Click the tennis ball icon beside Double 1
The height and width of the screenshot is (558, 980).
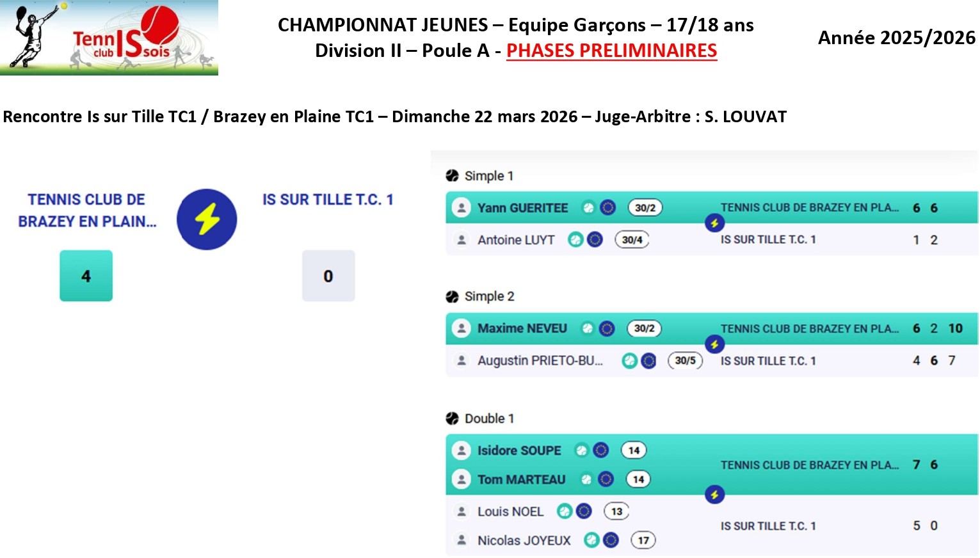coord(452,418)
